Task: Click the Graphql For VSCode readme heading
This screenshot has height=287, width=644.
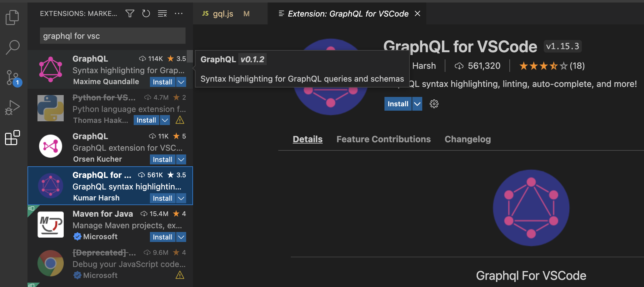Action: pyautogui.click(x=531, y=276)
